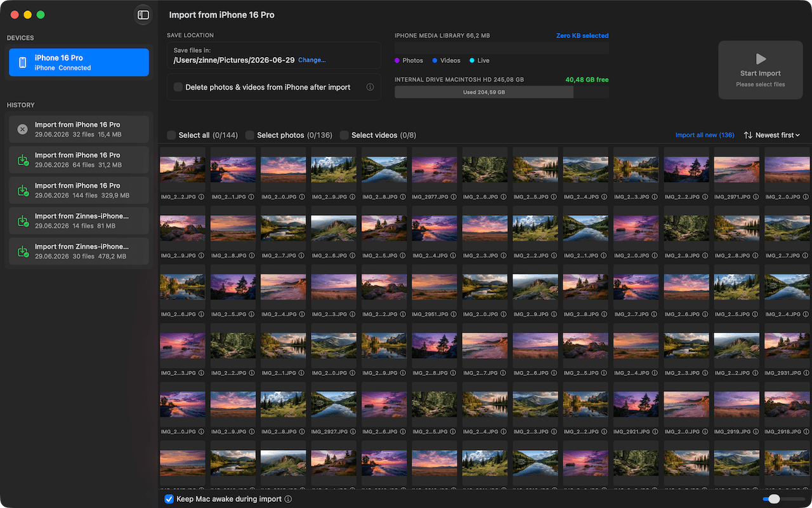The width and height of the screenshot is (812, 508).
Task: Click the iPhone icon in the Devices list
Action: coord(22,62)
